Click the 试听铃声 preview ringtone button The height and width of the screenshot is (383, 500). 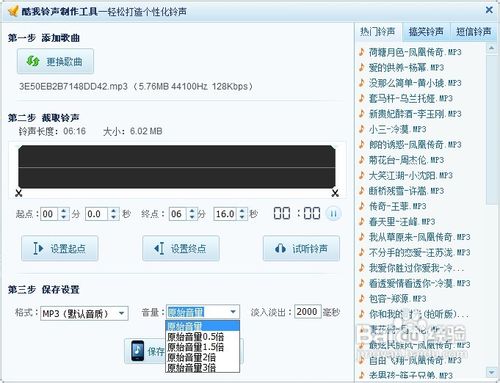(301, 248)
